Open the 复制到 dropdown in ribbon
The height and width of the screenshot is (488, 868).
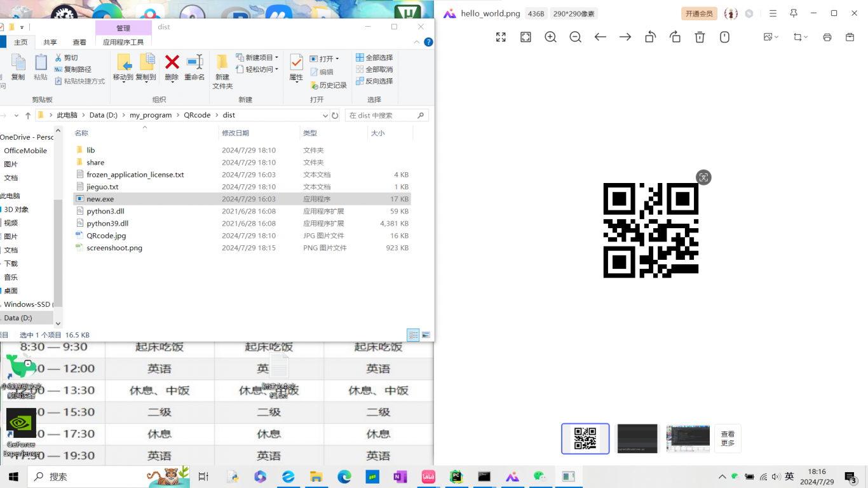pos(146,67)
